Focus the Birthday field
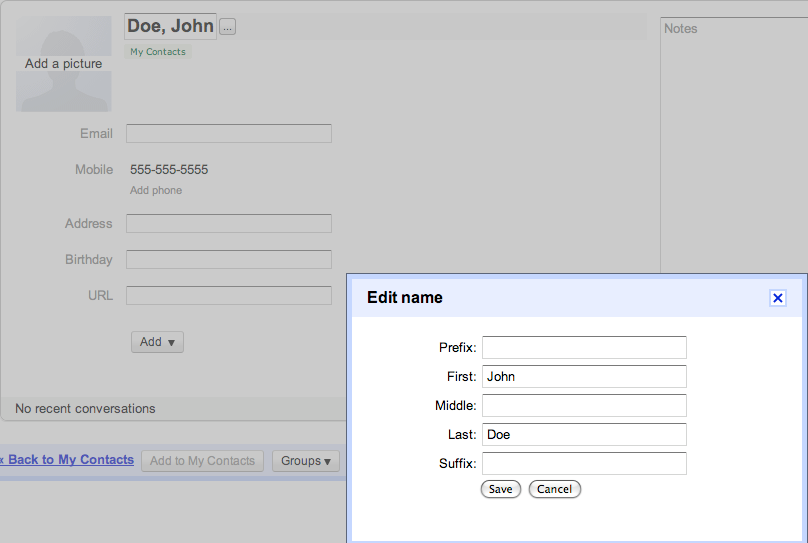Image resolution: width=808 pixels, height=543 pixels. (x=228, y=260)
